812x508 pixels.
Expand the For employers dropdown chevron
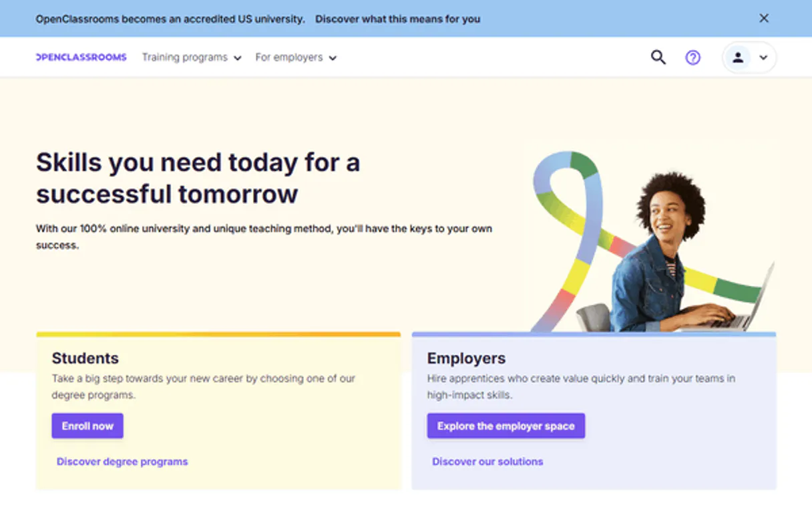tap(333, 58)
